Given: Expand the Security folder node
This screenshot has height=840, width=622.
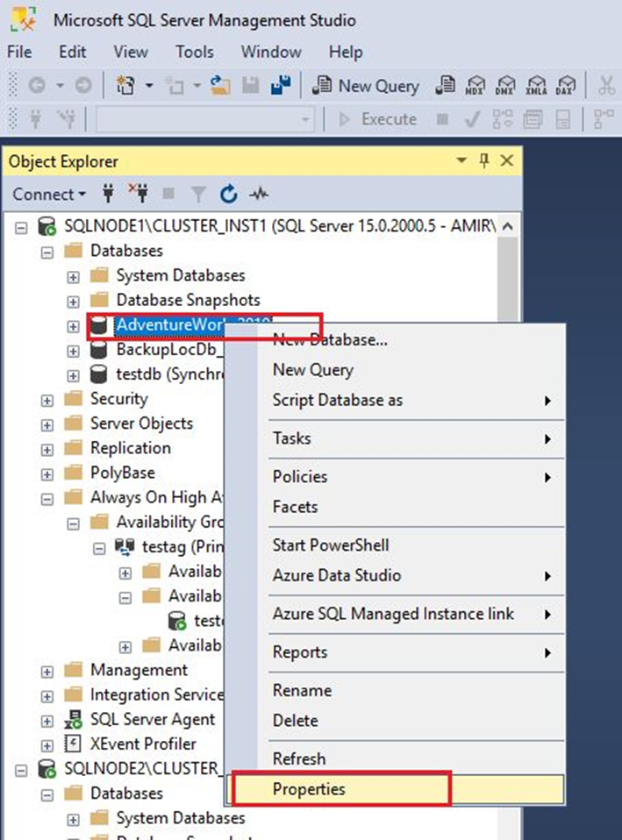Looking at the screenshot, I should coord(47,400).
